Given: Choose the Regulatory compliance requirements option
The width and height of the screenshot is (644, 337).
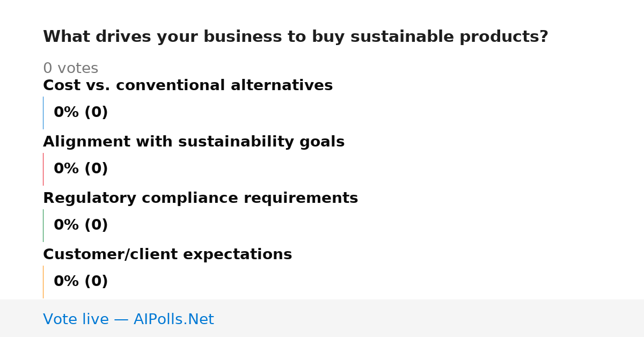Looking at the screenshot, I should tap(200, 199).
